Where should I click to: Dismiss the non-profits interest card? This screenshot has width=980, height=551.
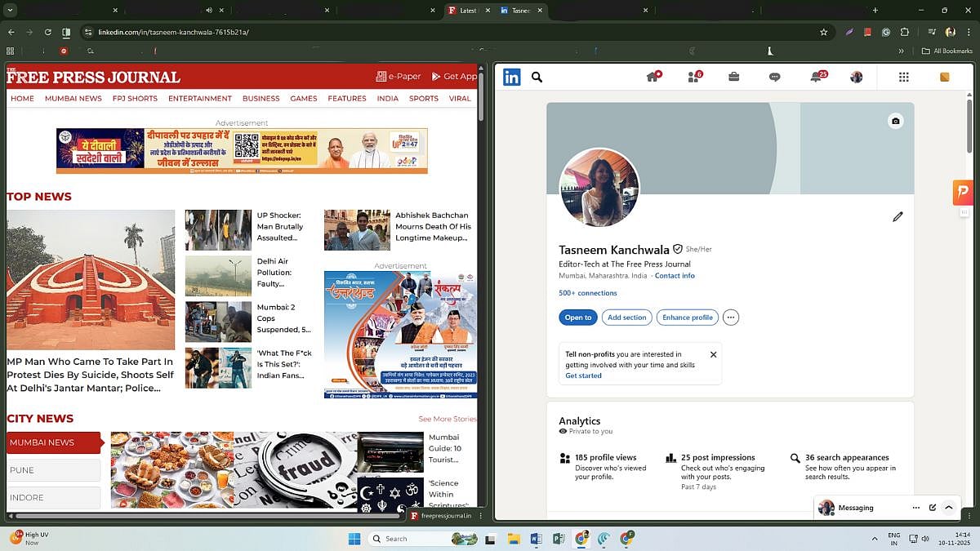pyautogui.click(x=713, y=354)
